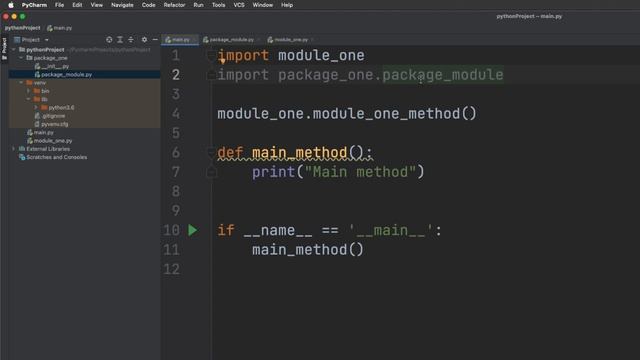Expand External Libraries node

(14, 149)
